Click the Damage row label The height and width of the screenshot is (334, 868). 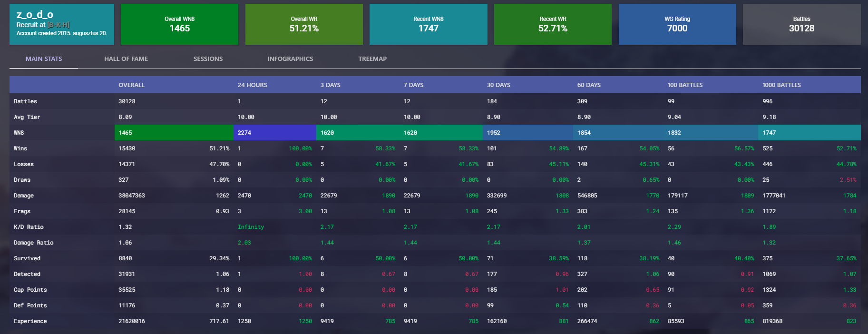[x=24, y=196]
